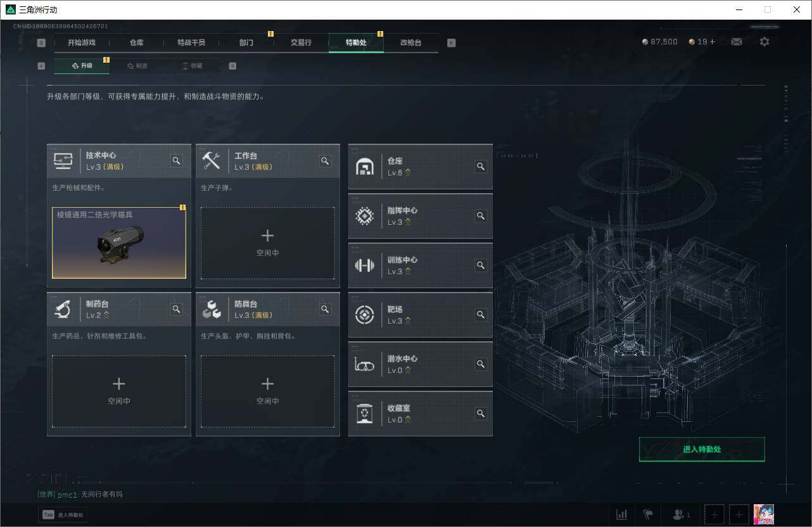This screenshot has width=812, height=527.
Task: Add a teammate in the first empty slot
Action: (x=714, y=514)
